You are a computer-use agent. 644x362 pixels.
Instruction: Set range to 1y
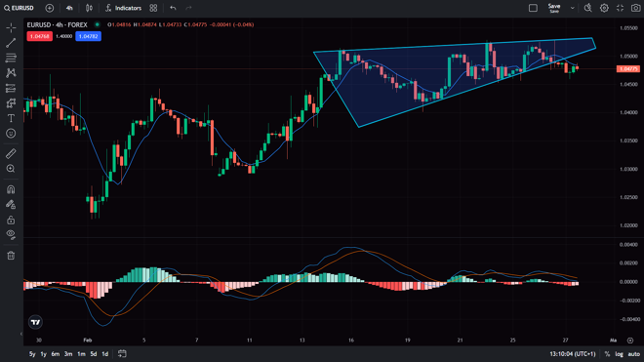[44, 354]
